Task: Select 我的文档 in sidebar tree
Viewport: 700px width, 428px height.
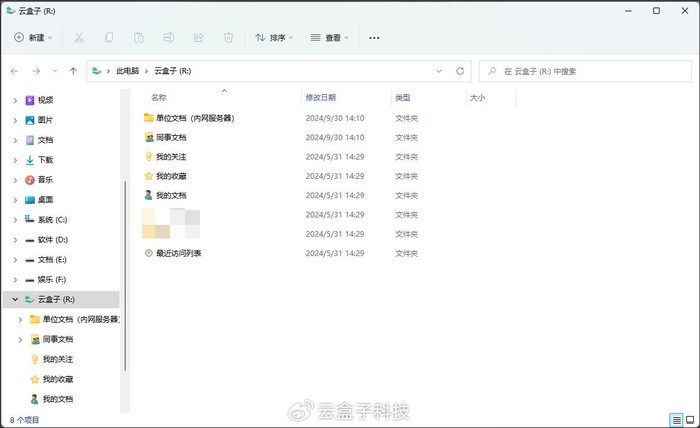Action: (x=58, y=399)
